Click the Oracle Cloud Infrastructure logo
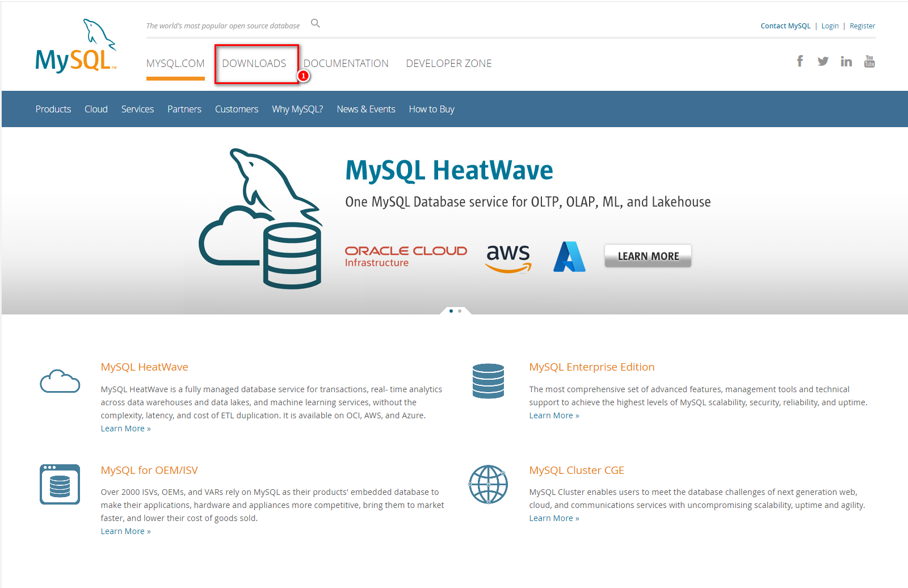Viewport: 908px width, 588px height. pyautogui.click(x=406, y=256)
